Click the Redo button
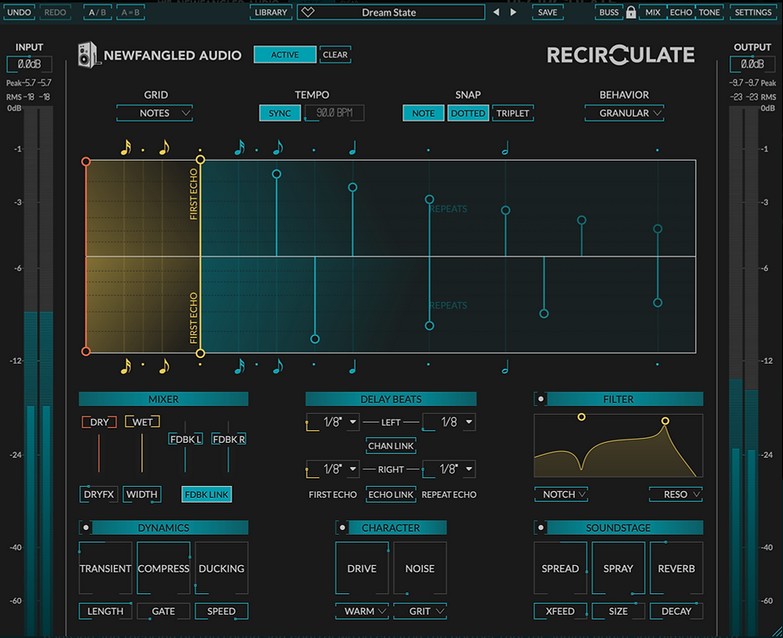Image resolution: width=783 pixels, height=638 pixels. click(x=55, y=12)
